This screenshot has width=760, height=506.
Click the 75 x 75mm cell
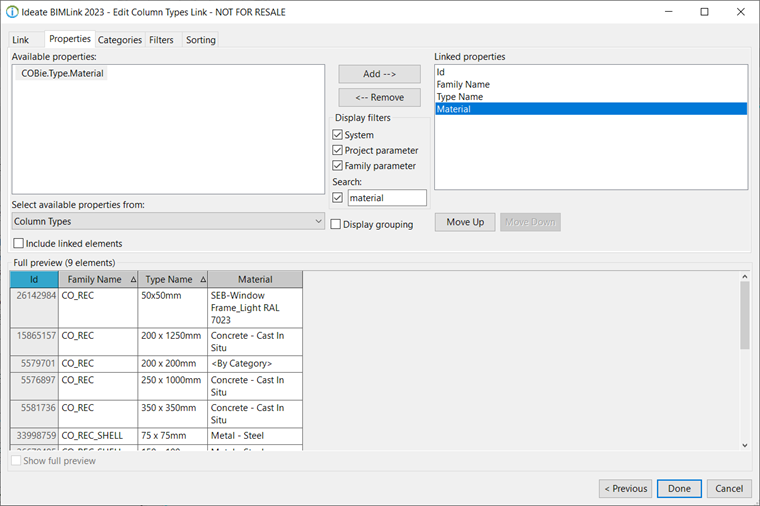tap(173, 436)
